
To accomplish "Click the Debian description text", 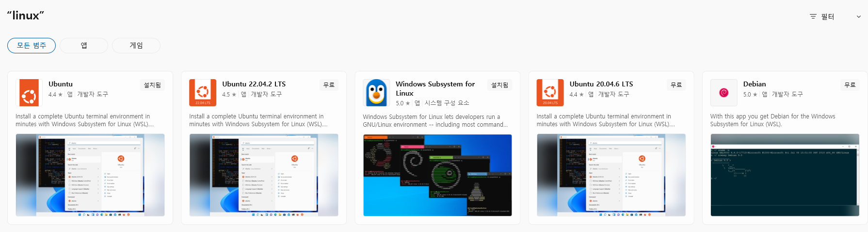I will pyautogui.click(x=772, y=120).
